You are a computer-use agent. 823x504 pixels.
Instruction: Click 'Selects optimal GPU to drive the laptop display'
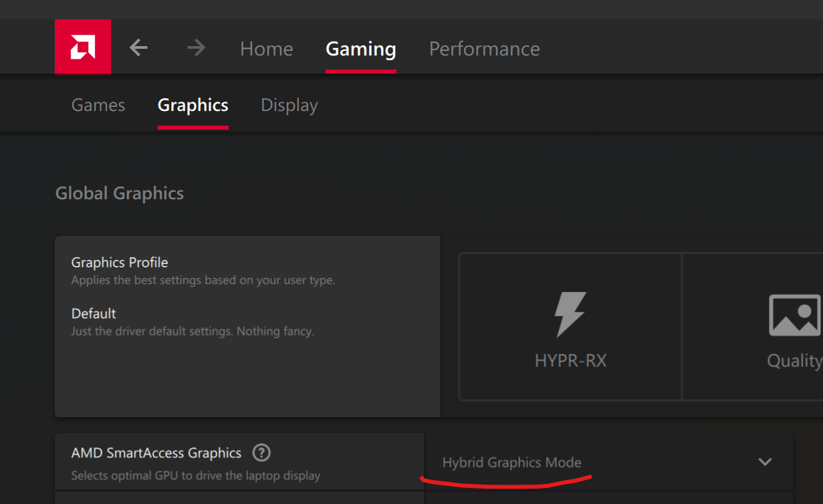click(196, 476)
